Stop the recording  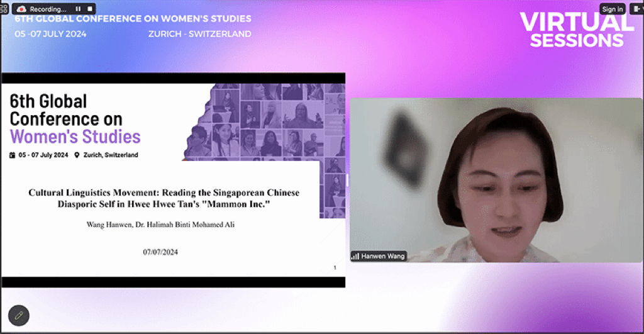90,9
